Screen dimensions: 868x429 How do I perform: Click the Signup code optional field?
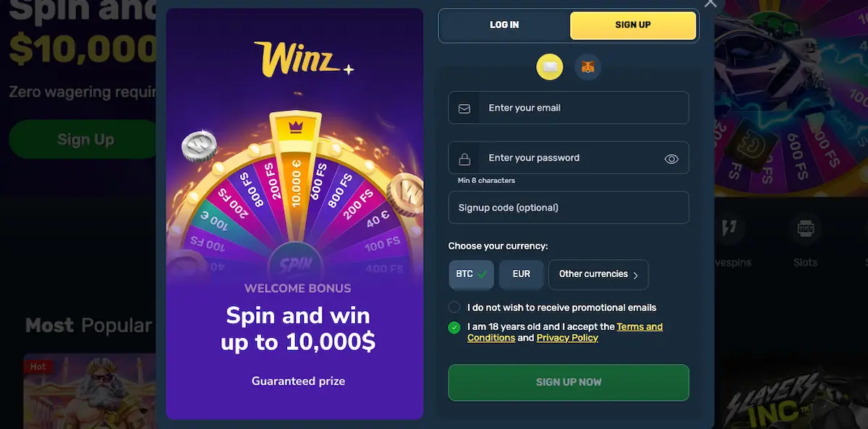point(569,208)
